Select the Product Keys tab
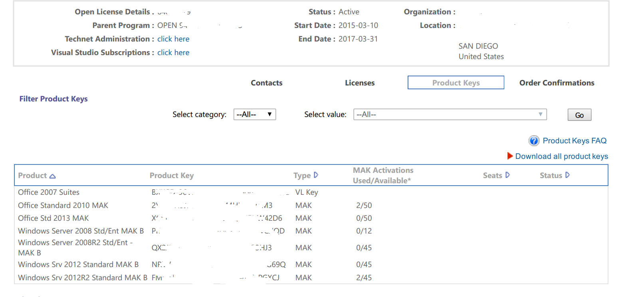 pos(456,83)
